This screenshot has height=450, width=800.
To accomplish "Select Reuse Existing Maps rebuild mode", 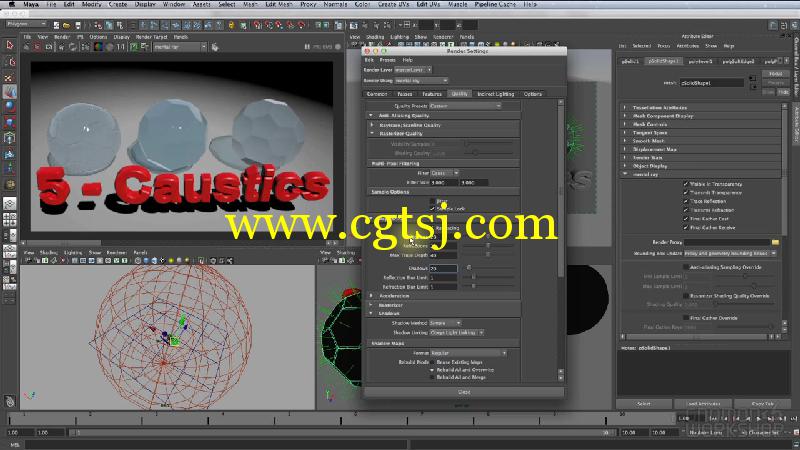I will 433,362.
